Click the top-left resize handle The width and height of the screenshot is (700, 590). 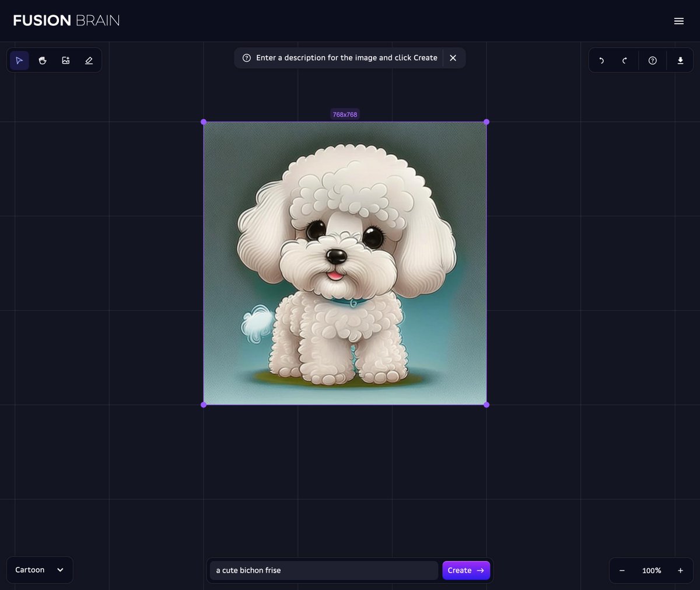click(x=204, y=122)
